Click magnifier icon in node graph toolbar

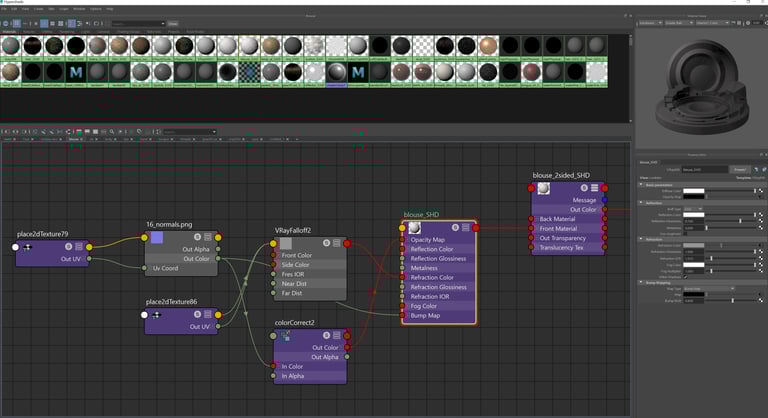(112, 132)
